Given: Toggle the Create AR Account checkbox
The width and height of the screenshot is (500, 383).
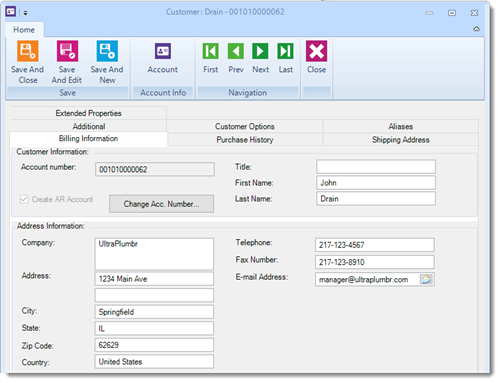Looking at the screenshot, I should (24, 199).
